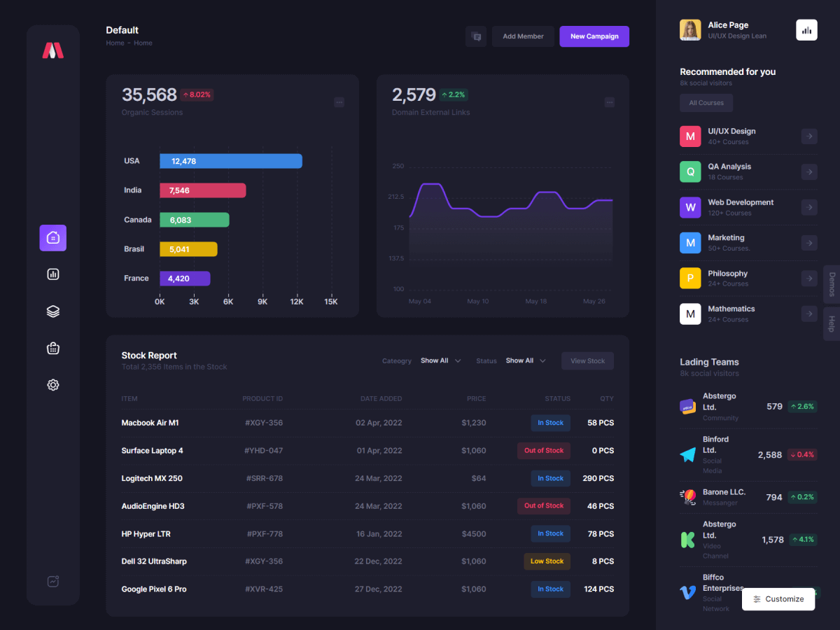This screenshot has width=840, height=630.
Task: Click the View Stock button
Action: (587, 360)
